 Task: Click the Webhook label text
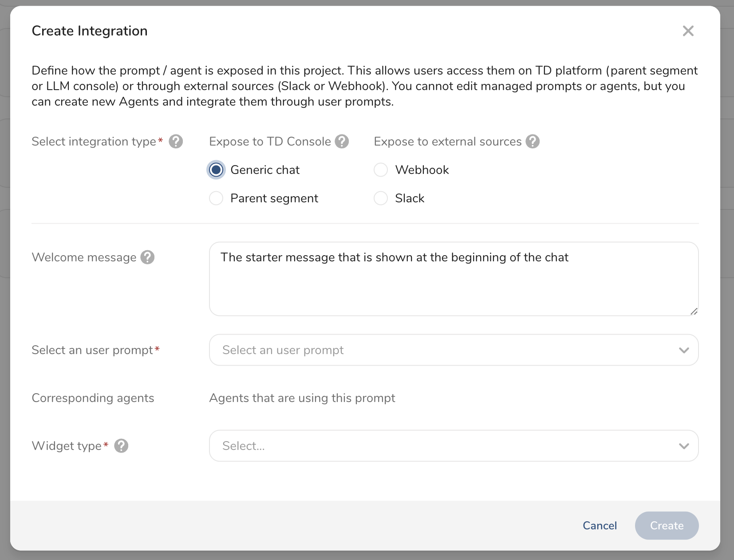coord(422,170)
